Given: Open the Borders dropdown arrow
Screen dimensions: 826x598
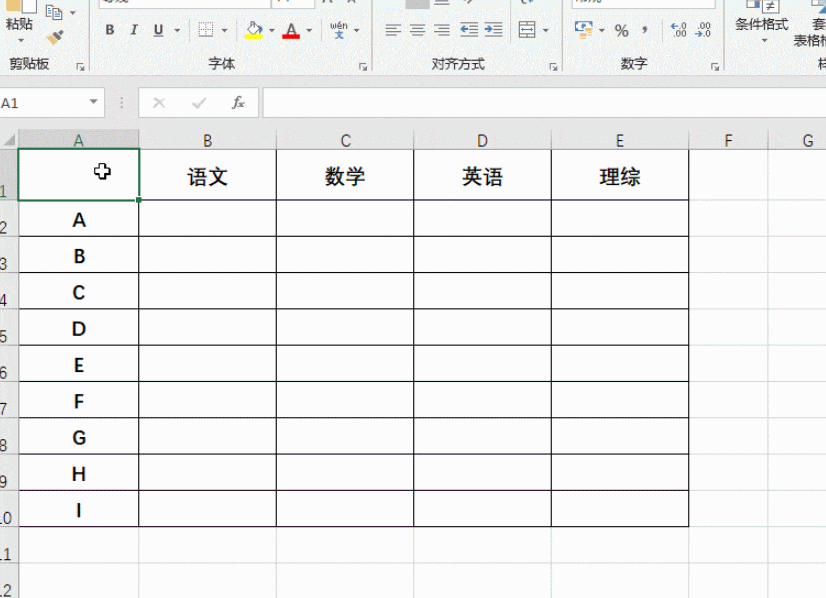Looking at the screenshot, I should (224, 31).
